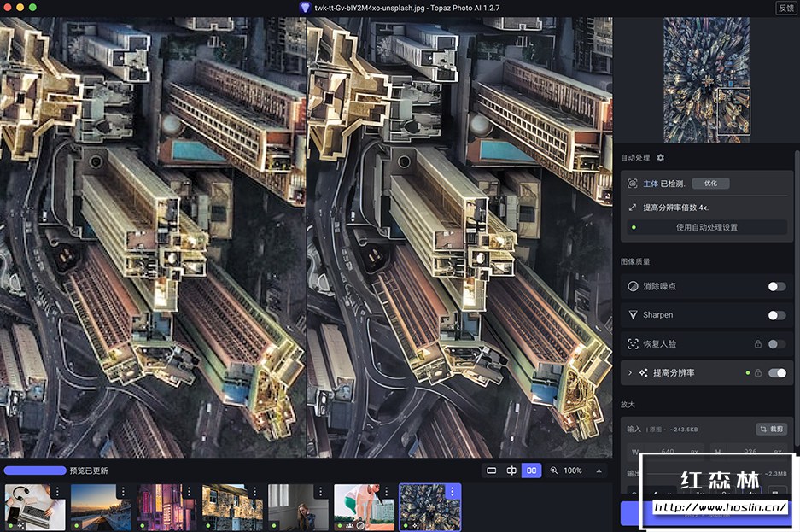
Task: Select the sunset rooftop thumbnail
Action: [101, 507]
